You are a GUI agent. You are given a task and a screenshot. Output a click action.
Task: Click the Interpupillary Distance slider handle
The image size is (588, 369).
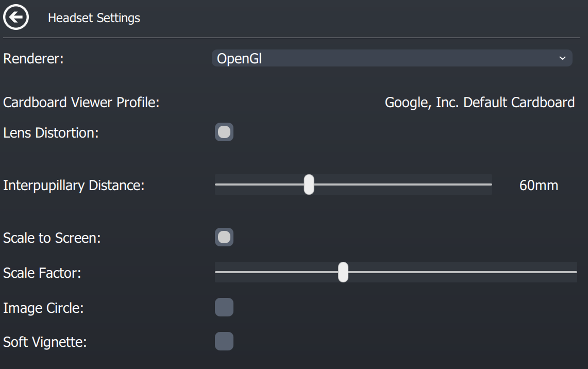pyautogui.click(x=309, y=184)
